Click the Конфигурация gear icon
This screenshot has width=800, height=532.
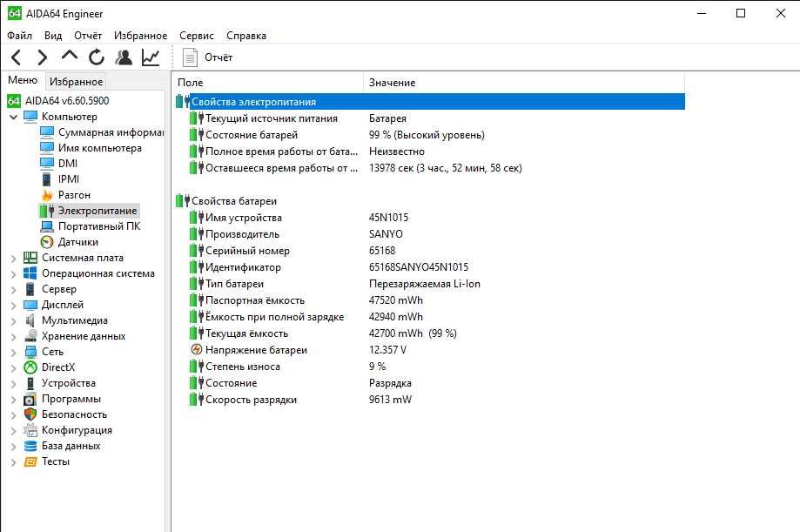30,430
